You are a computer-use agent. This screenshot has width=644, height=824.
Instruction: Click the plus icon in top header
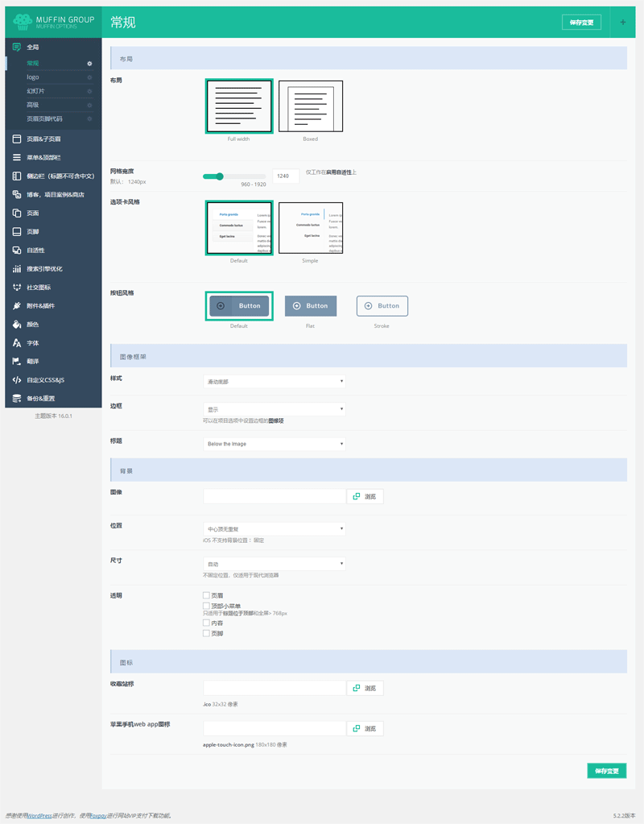coord(622,23)
